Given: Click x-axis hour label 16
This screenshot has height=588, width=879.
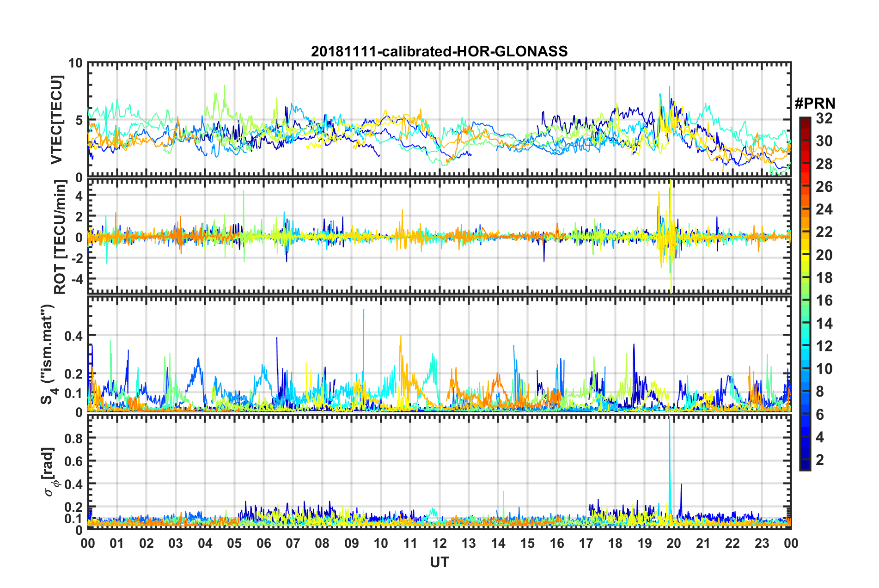Looking at the screenshot, I should 557,543.
